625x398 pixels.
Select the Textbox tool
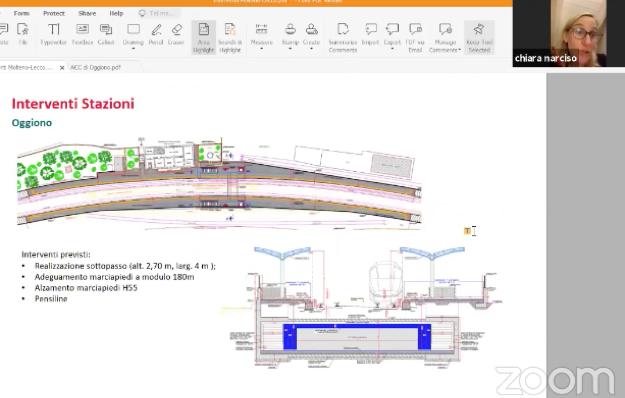tap(83, 34)
